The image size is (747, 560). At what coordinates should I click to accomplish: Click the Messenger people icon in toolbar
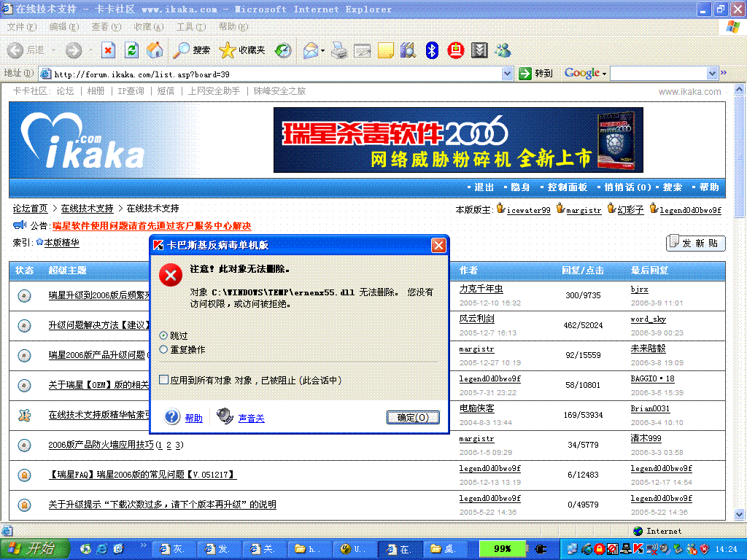pos(503,50)
